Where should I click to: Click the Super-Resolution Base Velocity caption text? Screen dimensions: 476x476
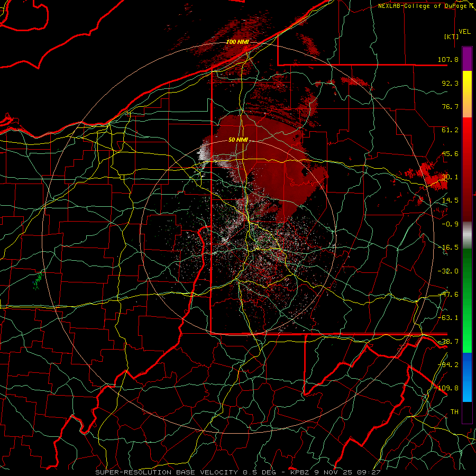pos(237,472)
